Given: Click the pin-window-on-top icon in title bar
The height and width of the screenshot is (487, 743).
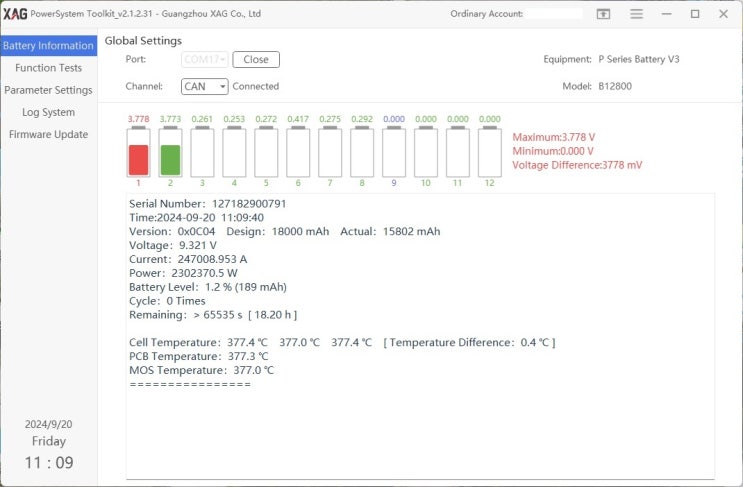Looking at the screenshot, I should click(603, 14).
